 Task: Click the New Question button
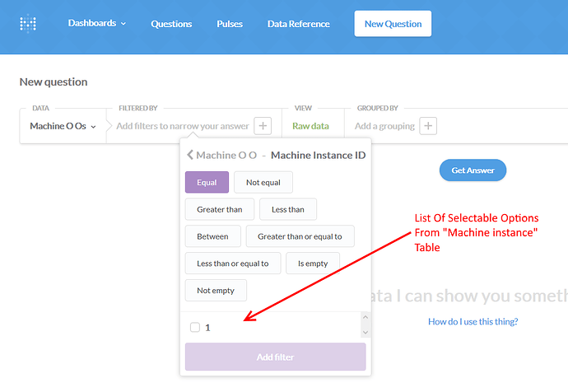(x=393, y=24)
